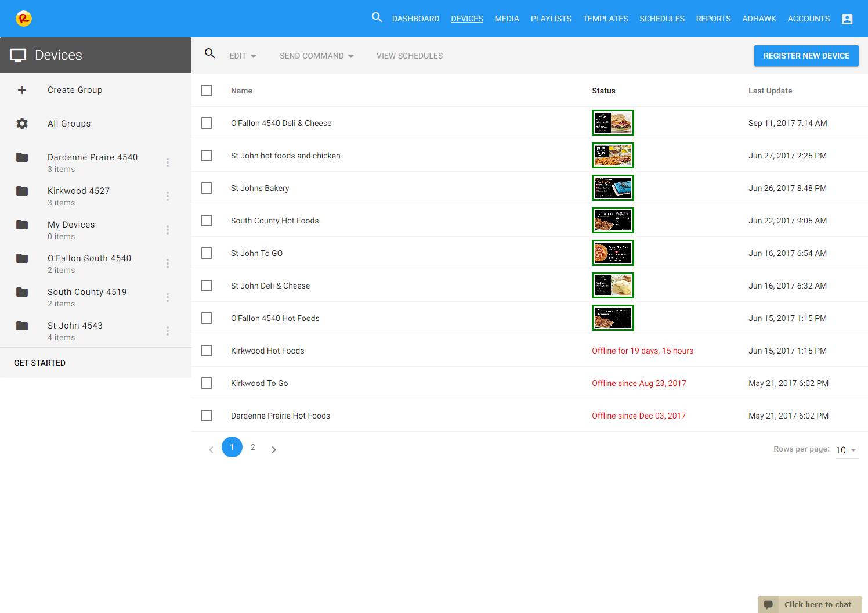The image size is (868, 613).
Task: Go to the Accounts section
Action: [809, 19]
